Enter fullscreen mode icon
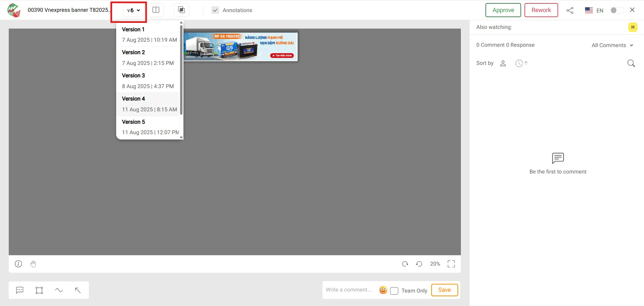 (x=451, y=264)
